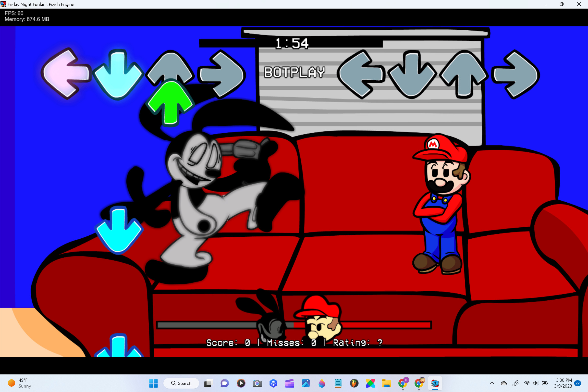View battery status in the tray

click(545, 383)
